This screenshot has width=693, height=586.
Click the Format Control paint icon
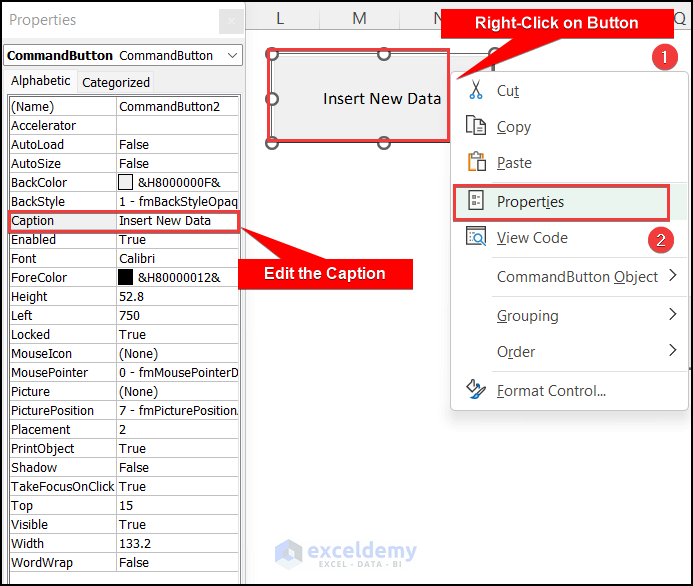click(476, 389)
